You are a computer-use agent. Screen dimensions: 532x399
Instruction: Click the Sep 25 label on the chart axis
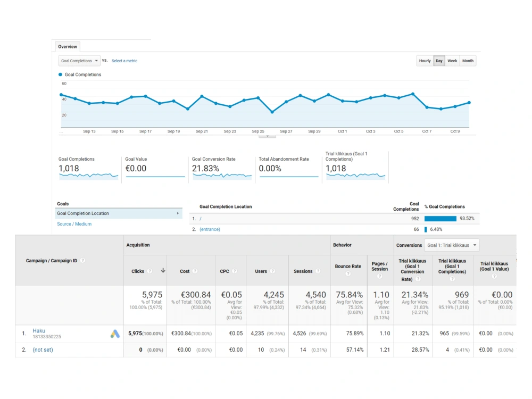[258, 131]
